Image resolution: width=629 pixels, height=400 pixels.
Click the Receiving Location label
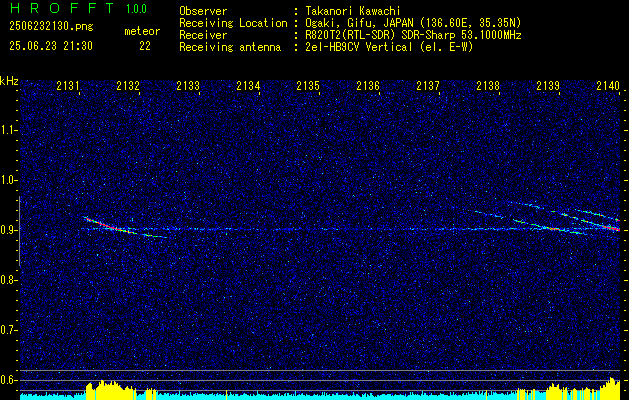(233, 23)
